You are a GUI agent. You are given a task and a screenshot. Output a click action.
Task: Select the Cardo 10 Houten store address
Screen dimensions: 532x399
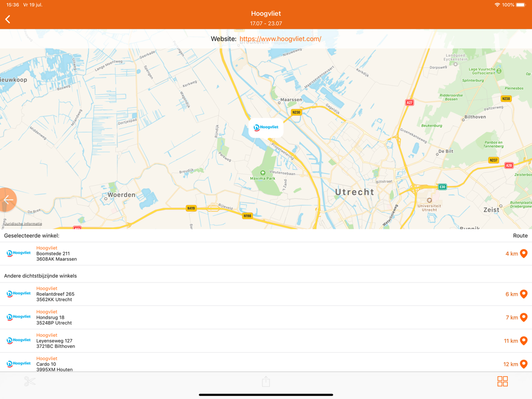coord(54,367)
